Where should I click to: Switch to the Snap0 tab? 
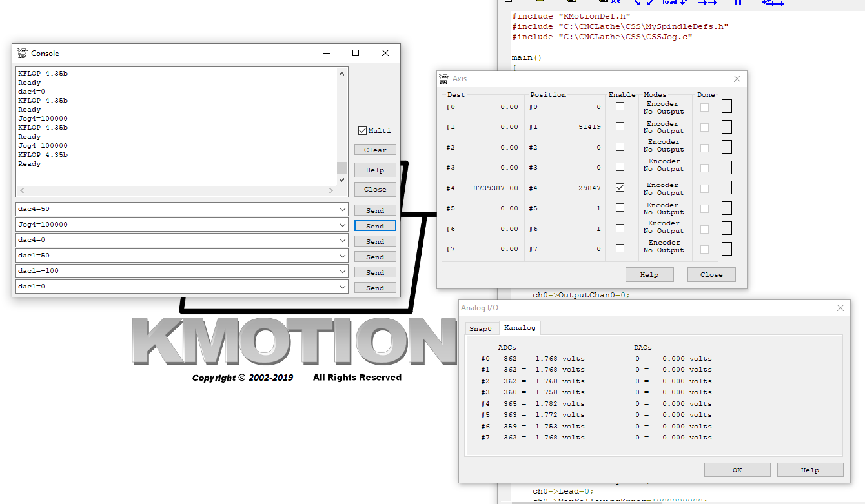[x=480, y=328]
